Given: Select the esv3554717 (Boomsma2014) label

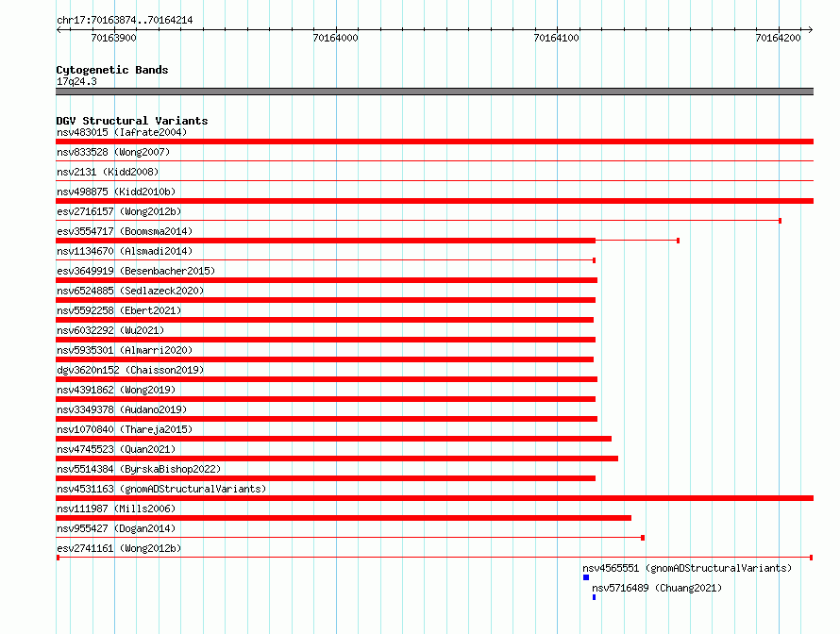Looking at the screenshot, I should tap(125, 231).
